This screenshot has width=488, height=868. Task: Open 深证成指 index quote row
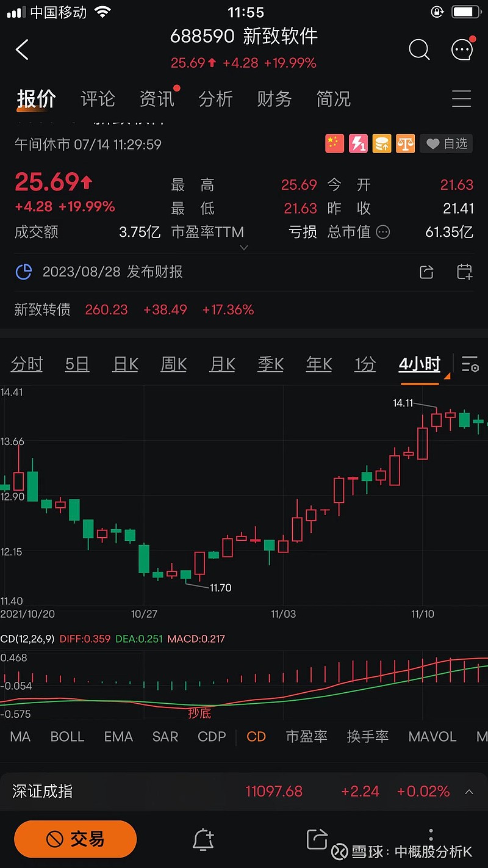tap(244, 792)
